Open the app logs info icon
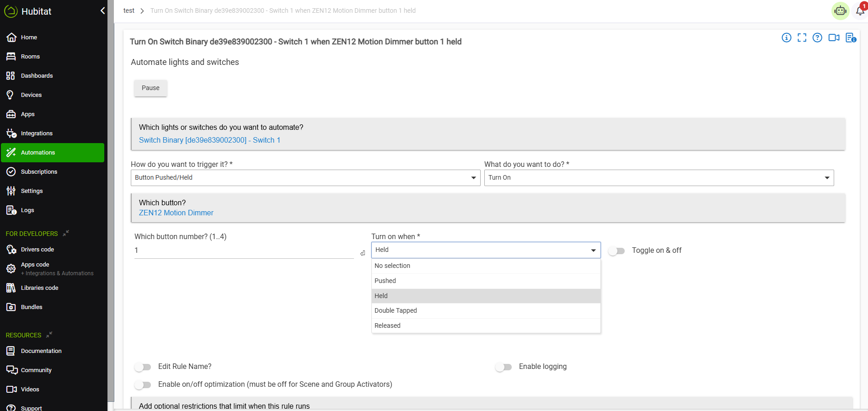The width and height of the screenshot is (868, 411). pyautogui.click(x=851, y=37)
